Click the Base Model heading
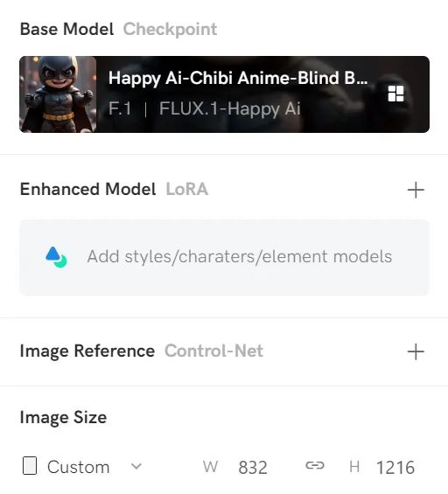Screen dimensions: 448x494 [x=66, y=30]
